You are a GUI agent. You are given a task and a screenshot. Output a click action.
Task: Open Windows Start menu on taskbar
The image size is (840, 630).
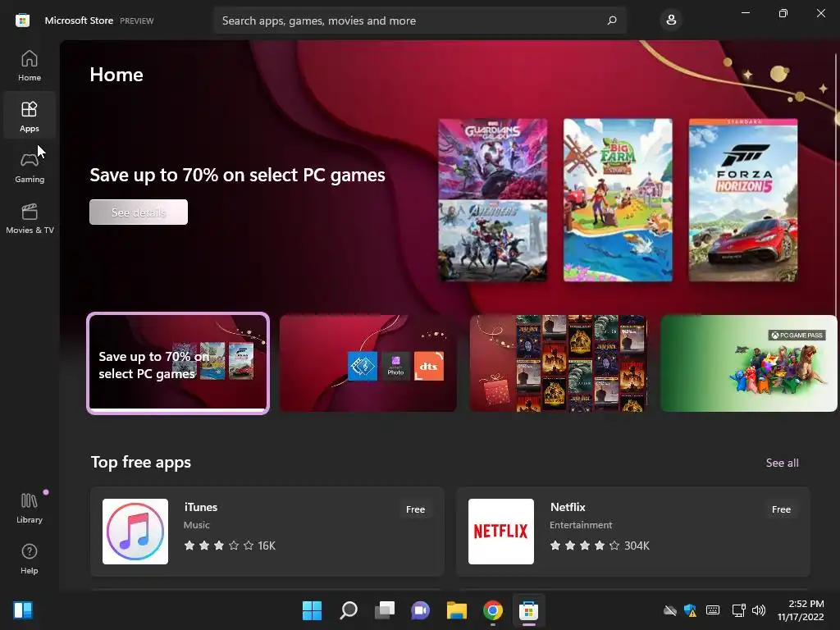click(x=312, y=610)
